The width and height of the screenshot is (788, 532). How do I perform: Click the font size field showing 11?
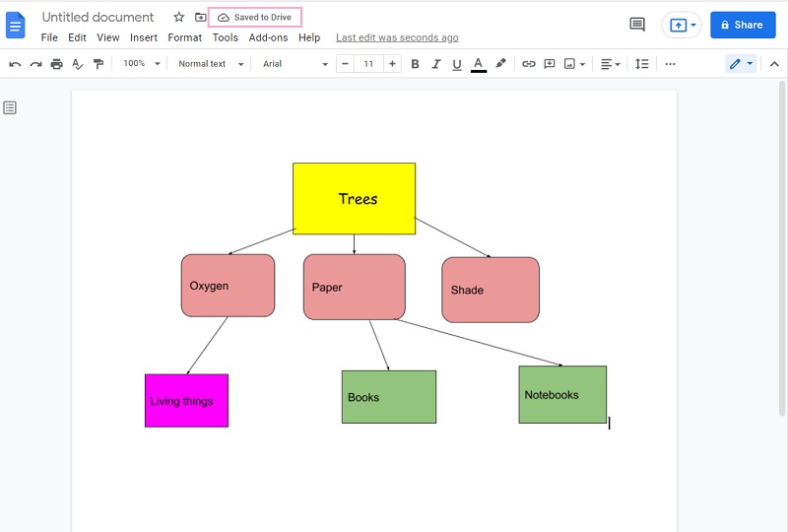click(x=368, y=64)
